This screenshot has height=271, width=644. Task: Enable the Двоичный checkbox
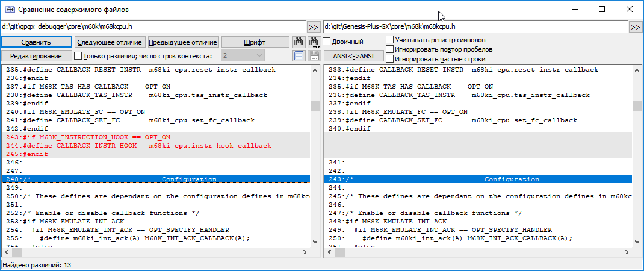(x=327, y=41)
